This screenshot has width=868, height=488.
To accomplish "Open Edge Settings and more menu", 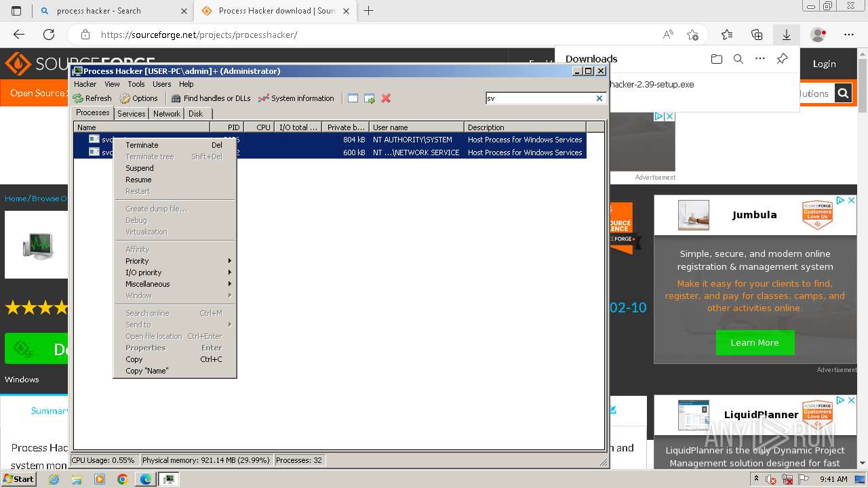I will coord(849,35).
